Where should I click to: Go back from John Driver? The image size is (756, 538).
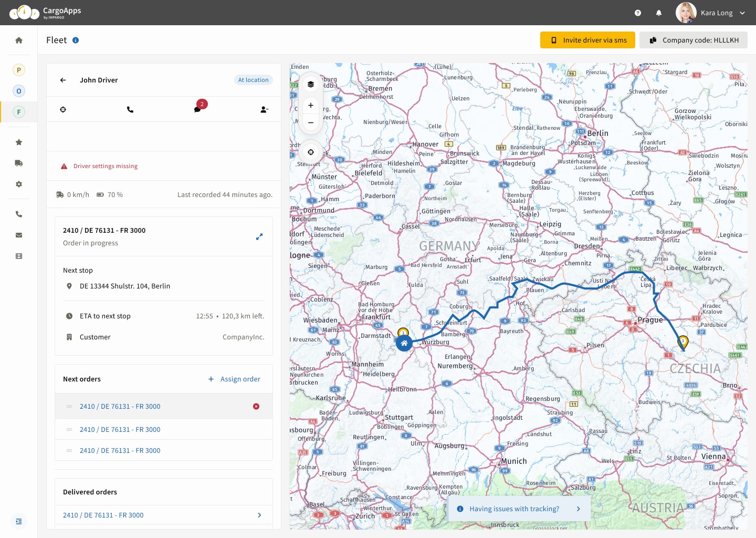pyautogui.click(x=63, y=80)
